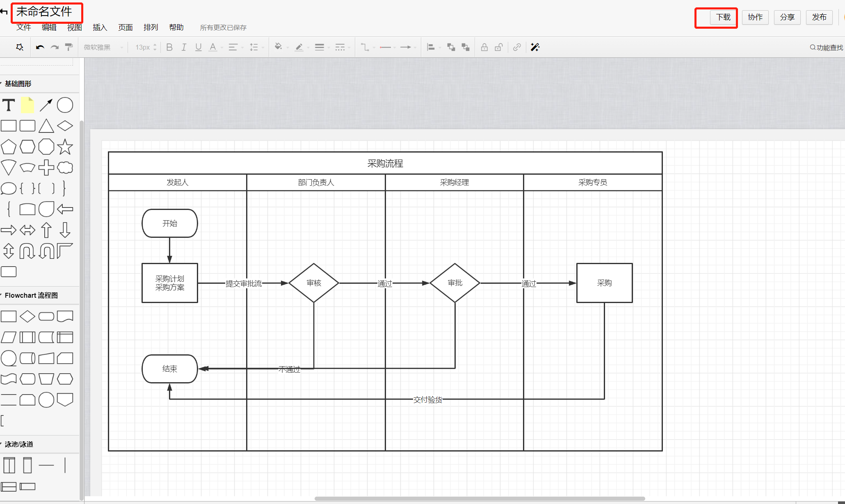Click the lock icon in toolbar
Viewport: 845px width, 504px height.
[x=484, y=47]
